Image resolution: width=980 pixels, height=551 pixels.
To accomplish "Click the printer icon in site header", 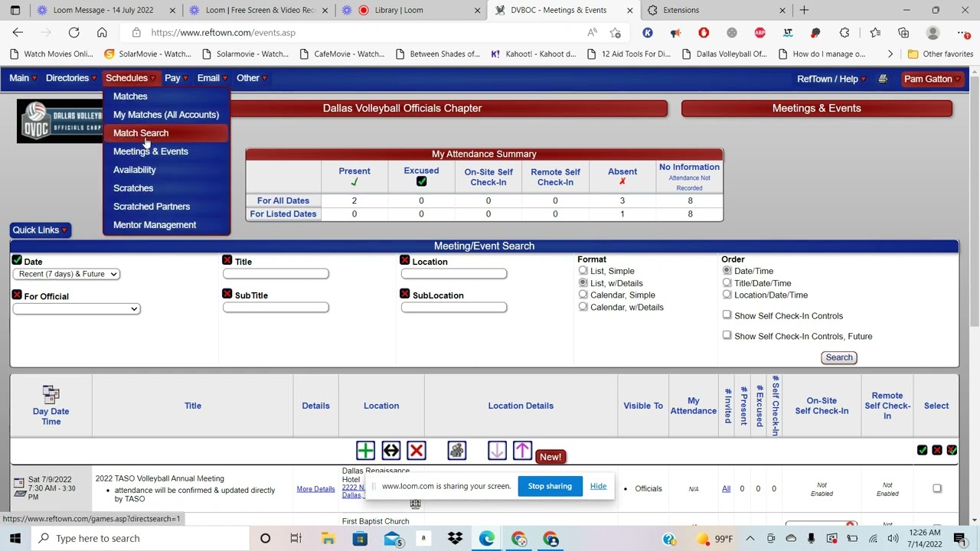I will click(883, 79).
